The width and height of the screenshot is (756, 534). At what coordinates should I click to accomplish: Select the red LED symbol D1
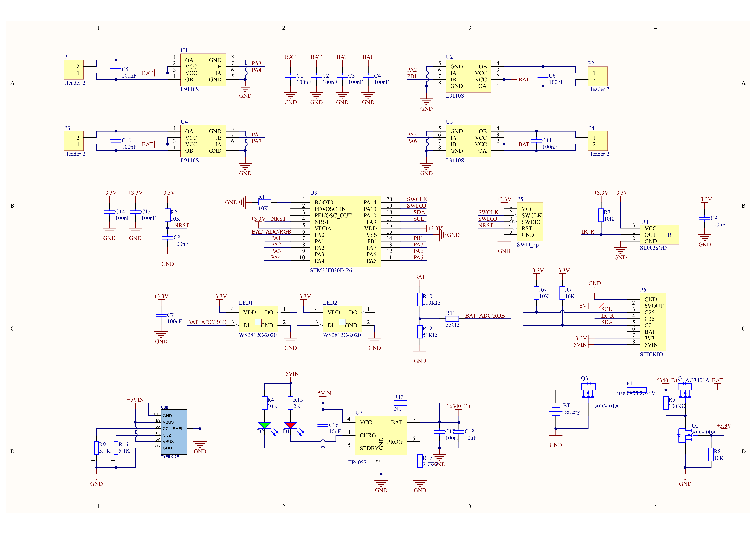290,425
